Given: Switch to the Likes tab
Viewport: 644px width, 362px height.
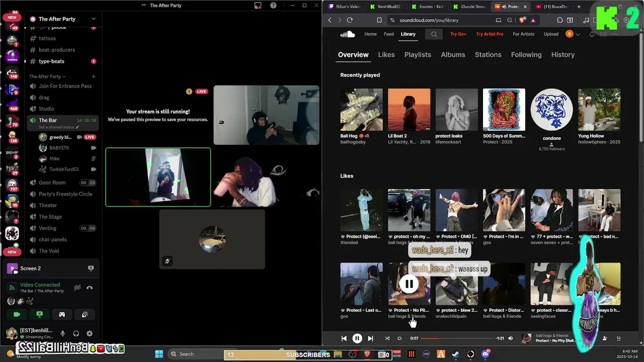Looking at the screenshot, I should tap(386, 54).
